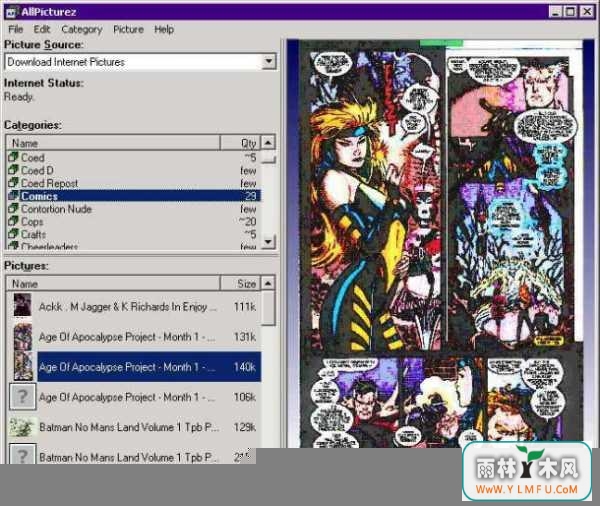This screenshot has height=506, width=600.
Task: Open the Picture menu
Action: coord(128,29)
